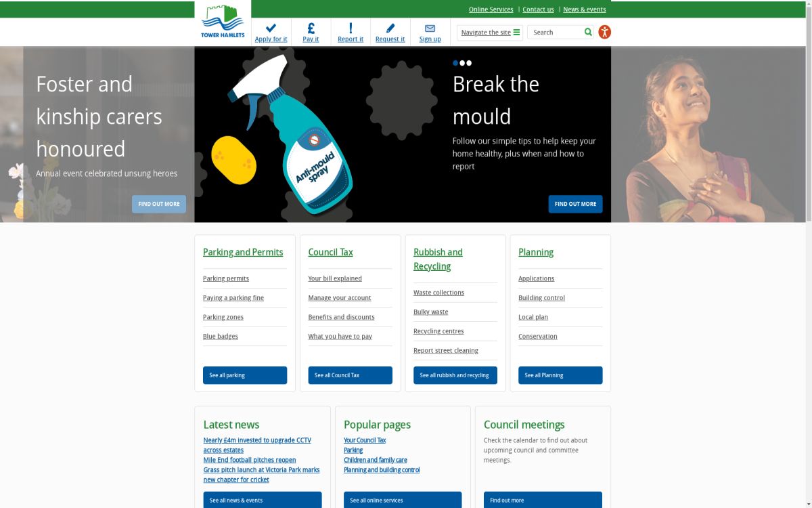Switch to the second carousel slide dot
812x508 pixels.
point(462,63)
